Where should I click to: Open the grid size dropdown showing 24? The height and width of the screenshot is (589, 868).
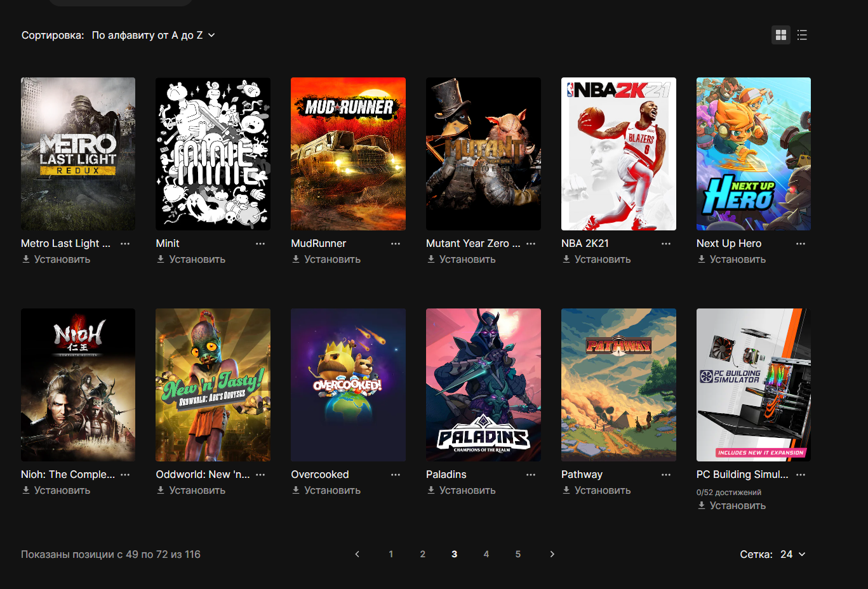coord(793,554)
